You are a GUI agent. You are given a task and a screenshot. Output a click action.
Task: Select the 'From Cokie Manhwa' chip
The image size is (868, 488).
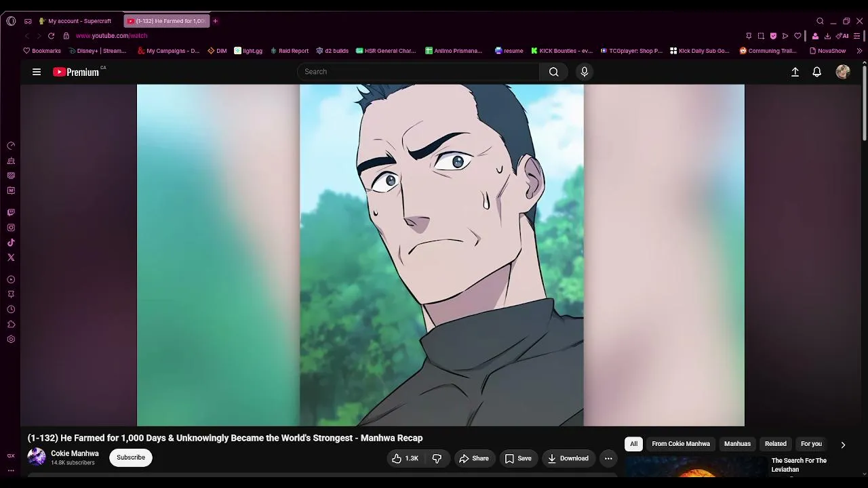coord(681,444)
